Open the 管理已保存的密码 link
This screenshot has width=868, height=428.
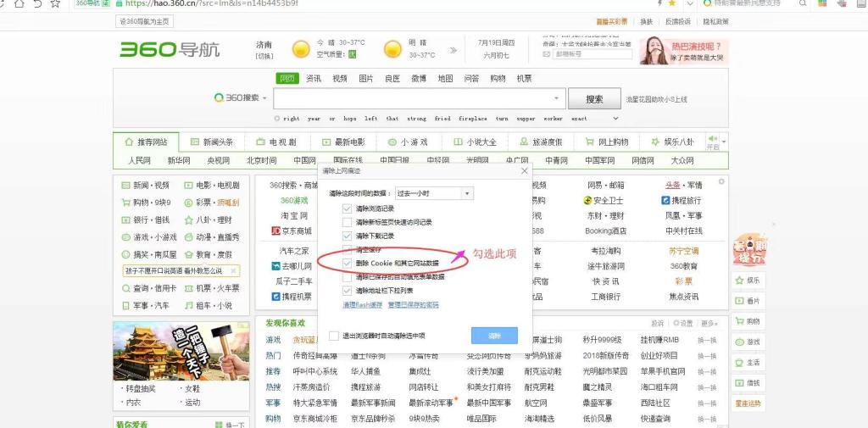[413, 305]
